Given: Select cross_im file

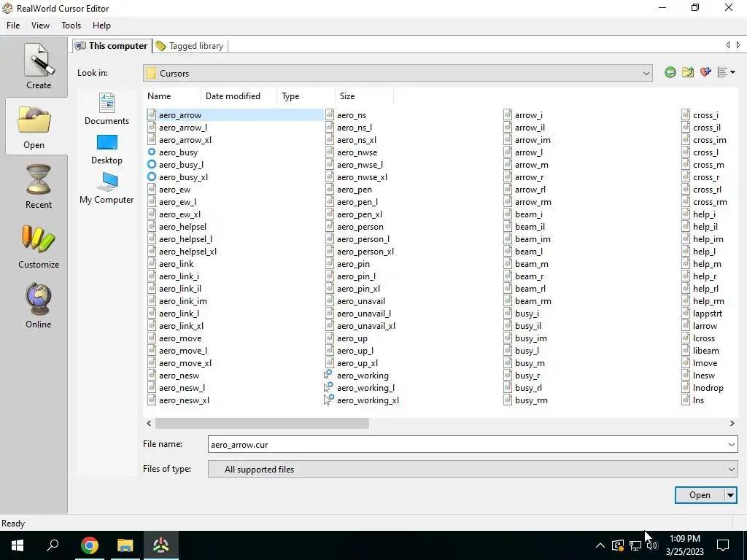Looking at the screenshot, I should pos(704,139).
